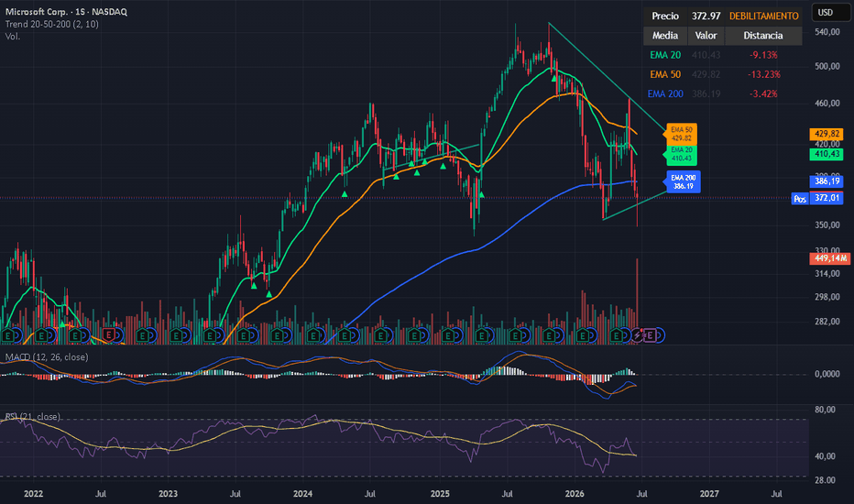Select the Vol. indicator legend
This screenshot has height=504, width=854.
point(13,37)
